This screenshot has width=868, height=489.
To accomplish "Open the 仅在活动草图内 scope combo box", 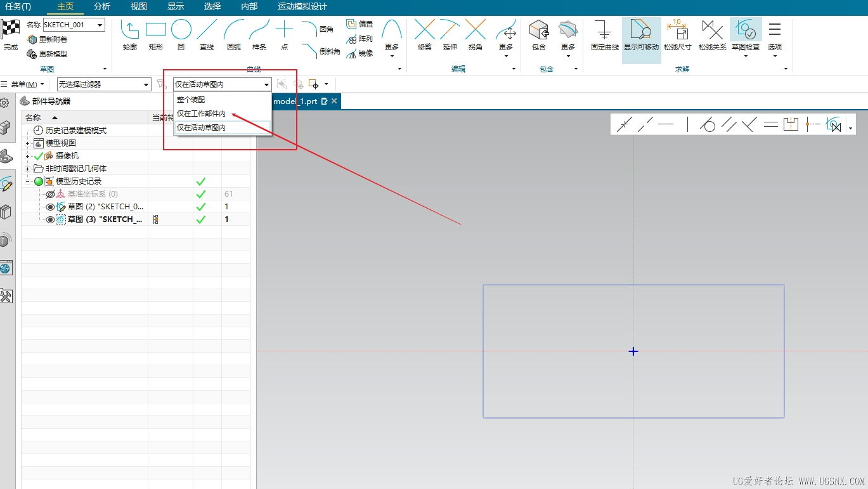I will (x=222, y=84).
